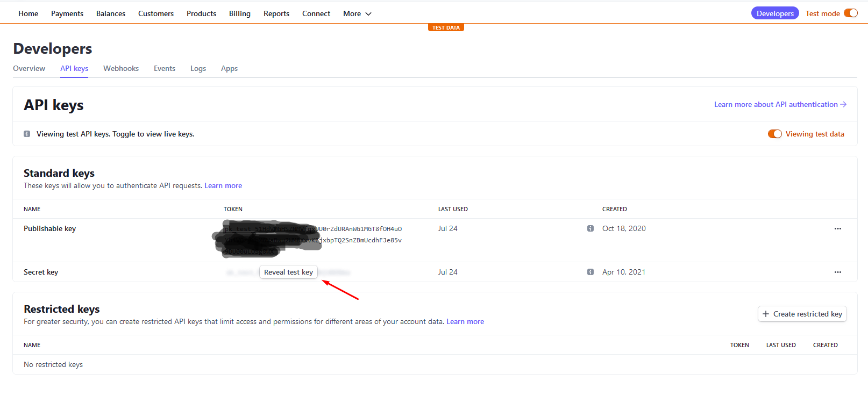Click info icon next to Viewing test API keys
868x410 pixels.
(27, 134)
